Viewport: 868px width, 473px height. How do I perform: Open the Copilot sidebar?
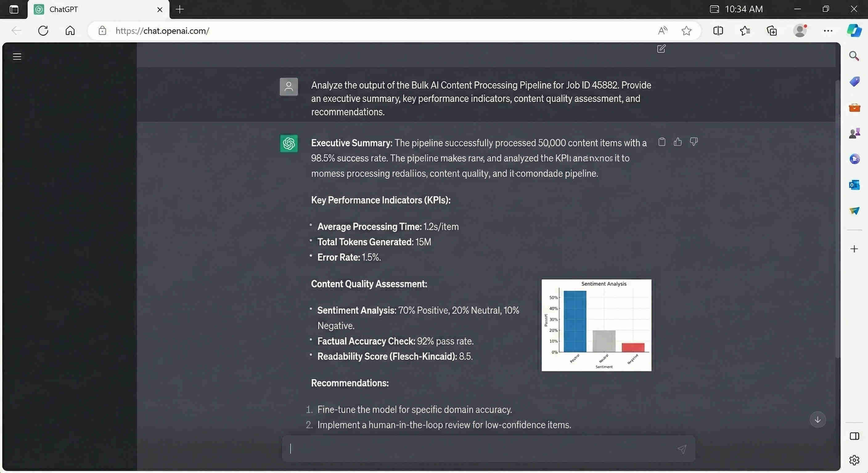pos(854,30)
